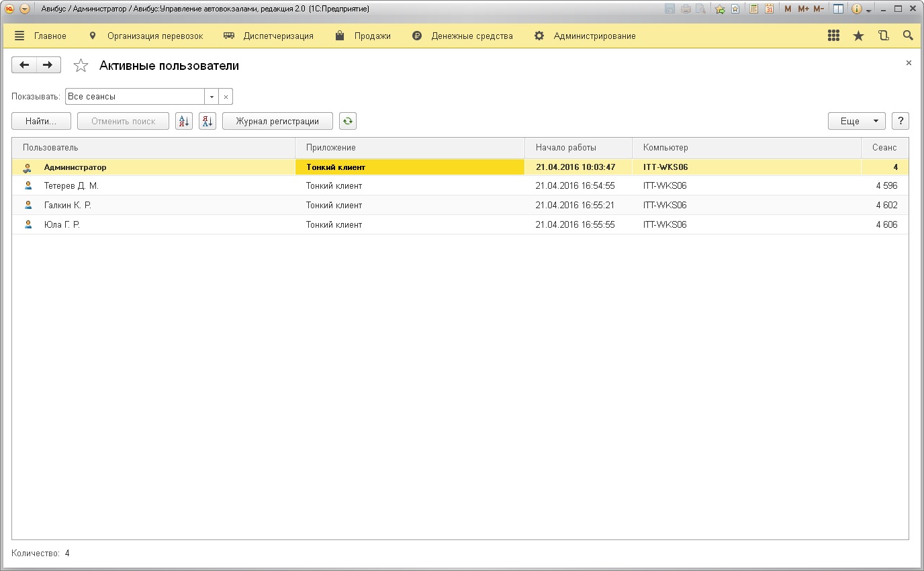Click the sort descending (Я-А) icon
This screenshot has width=924, height=571.
(207, 121)
